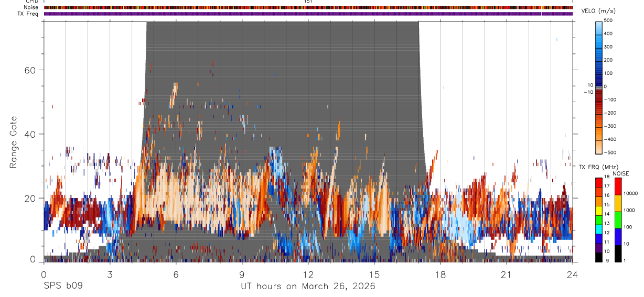
Task: Click the multicolored Noise strip above plot
Action: (308, 7)
